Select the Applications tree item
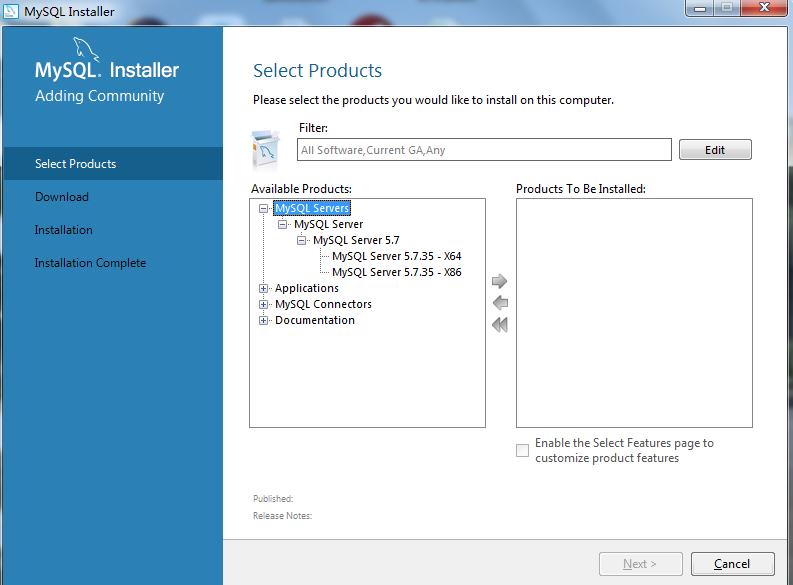Image resolution: width=793 pixels, height=585 pixels. 306,288
